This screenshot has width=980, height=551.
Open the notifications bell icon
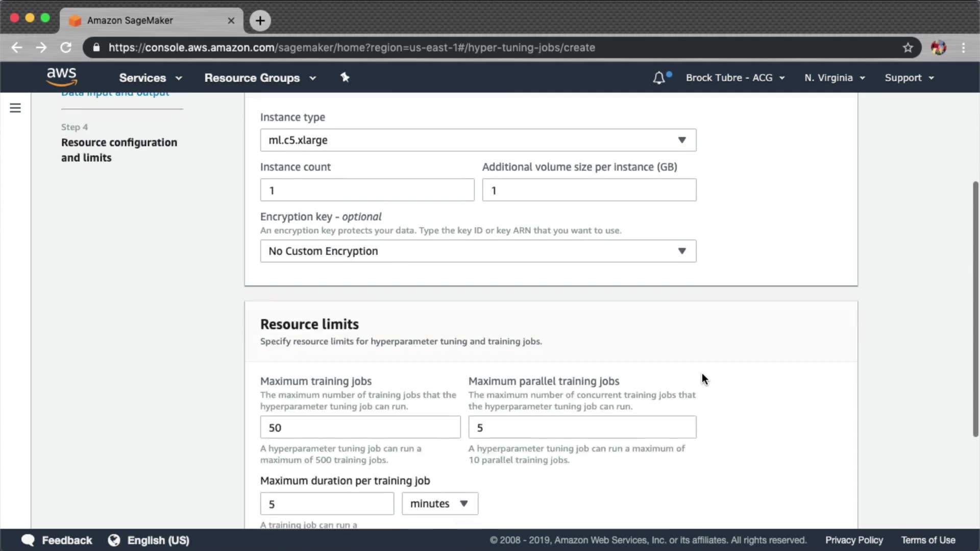[659, 78]
